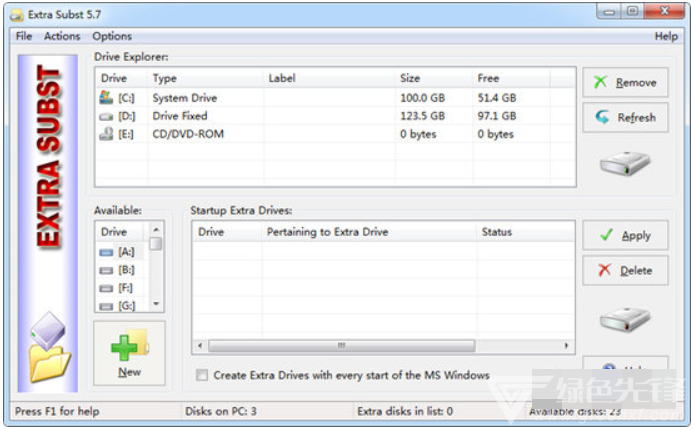Click left arrow of startup drives scrollbar

pyautogui.click(x=200, y=345)
